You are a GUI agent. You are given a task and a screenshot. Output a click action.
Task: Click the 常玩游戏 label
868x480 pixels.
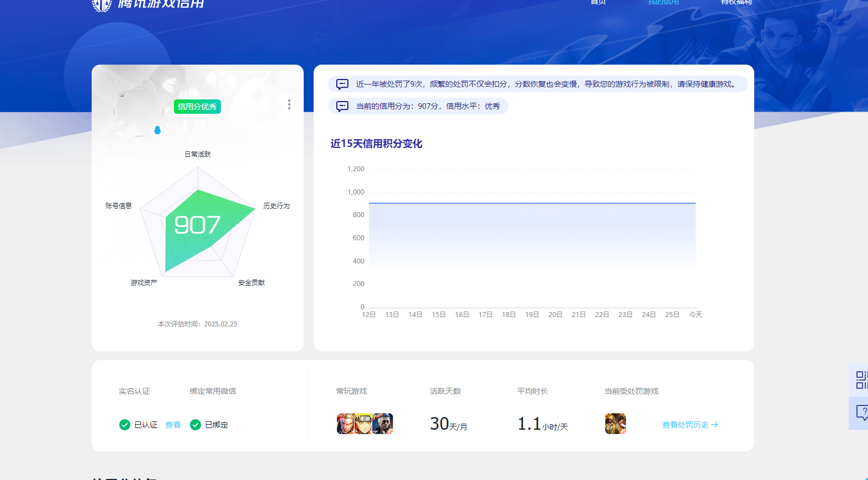click(352, 391)
